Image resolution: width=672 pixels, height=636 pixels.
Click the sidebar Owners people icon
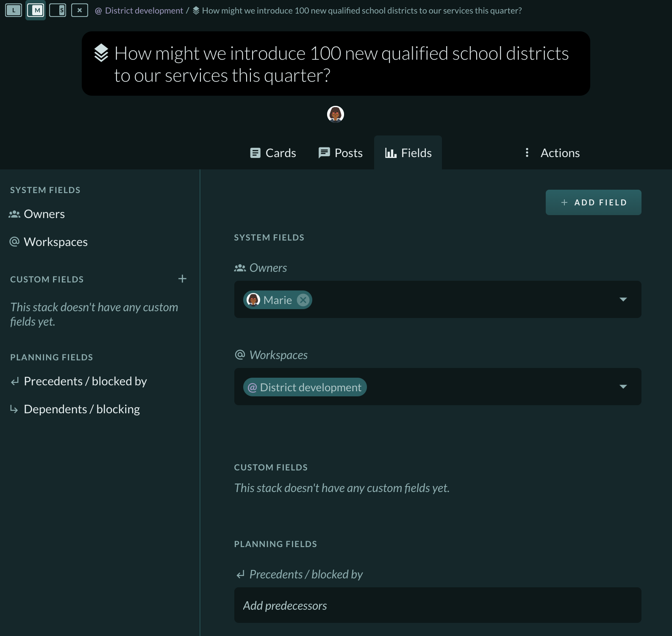(x=14, y=214)
